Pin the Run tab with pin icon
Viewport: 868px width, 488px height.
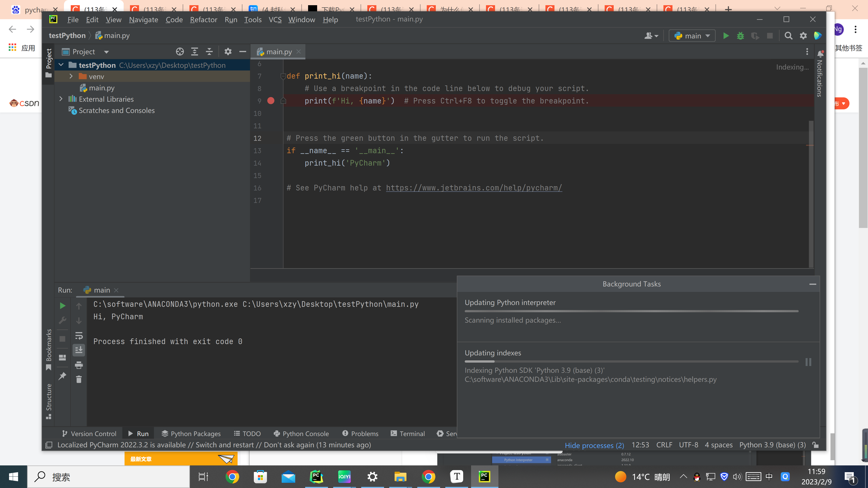tap(62, 376)
